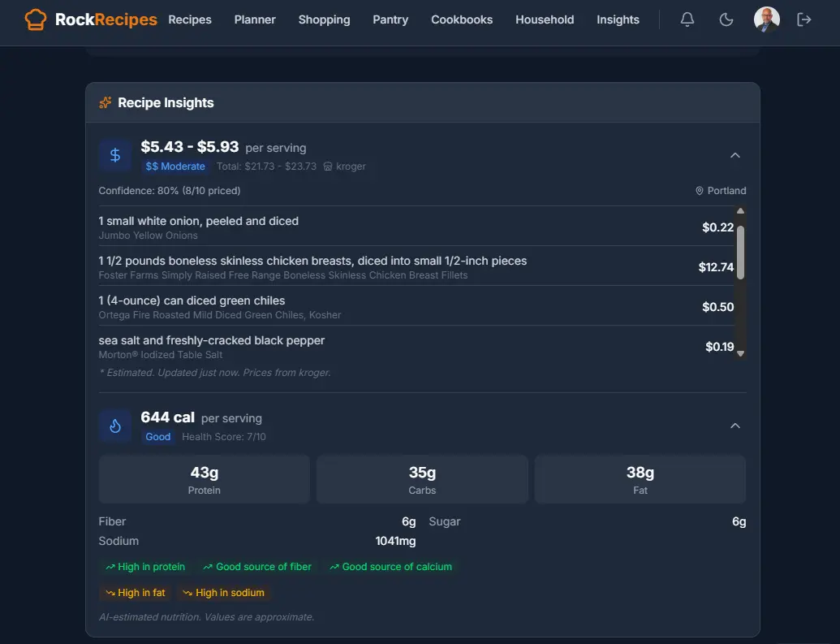Viewport: 840px width, 644px height.
Task: Select the diced green chiles row
Action: coord(416,307)
